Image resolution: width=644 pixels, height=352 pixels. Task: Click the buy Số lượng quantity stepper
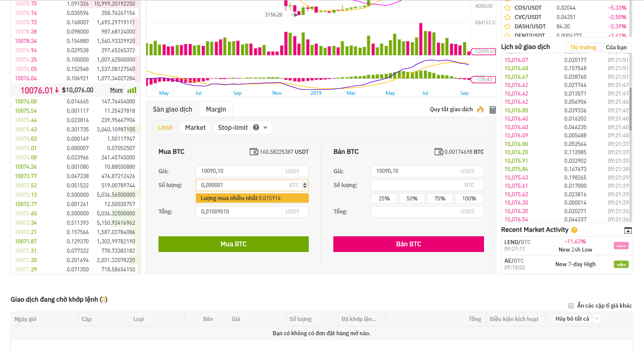pos(305,185)
